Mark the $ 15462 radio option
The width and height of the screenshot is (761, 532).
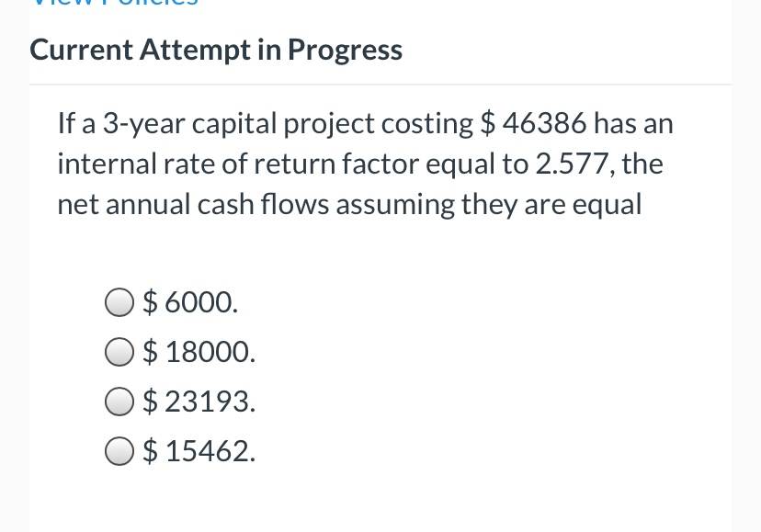[119, 451]
